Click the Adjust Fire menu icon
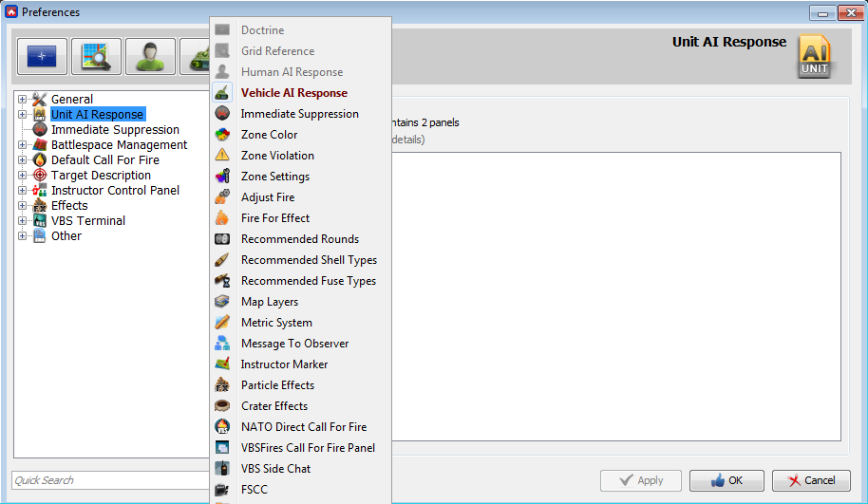 222,197
